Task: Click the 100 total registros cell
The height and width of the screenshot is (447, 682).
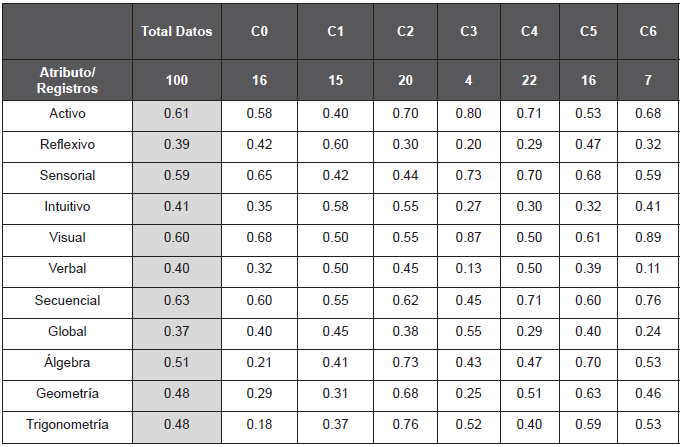Action: tap(177, 80)
